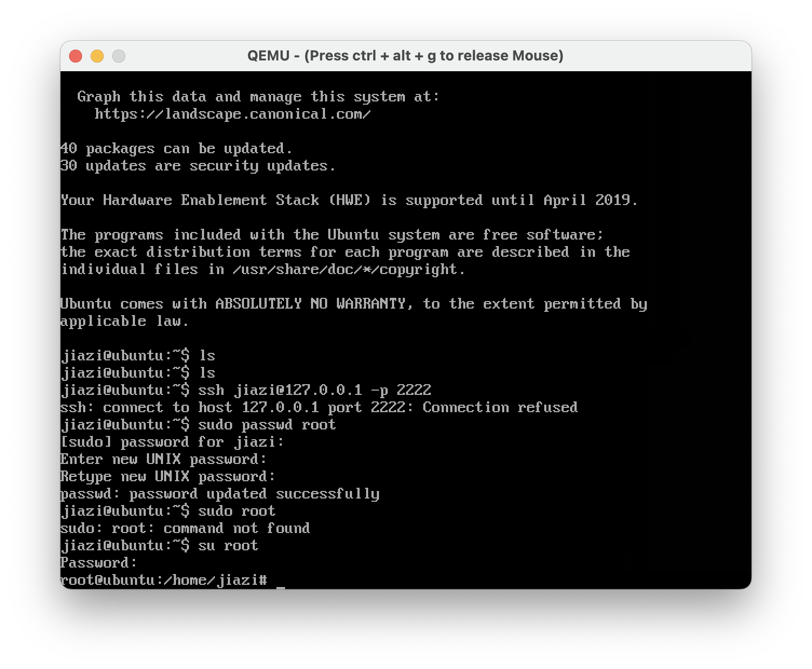The height and width of the screenshot is (669, 812).
Task: Click the root@ubuntu:/home/jiazi# prompt
Action: (x=164, y=581)
